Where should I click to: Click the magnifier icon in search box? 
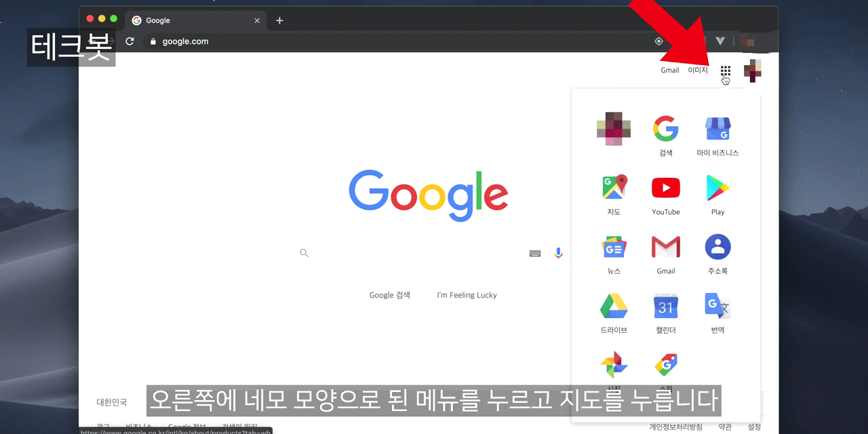click(x=304, y=253)
